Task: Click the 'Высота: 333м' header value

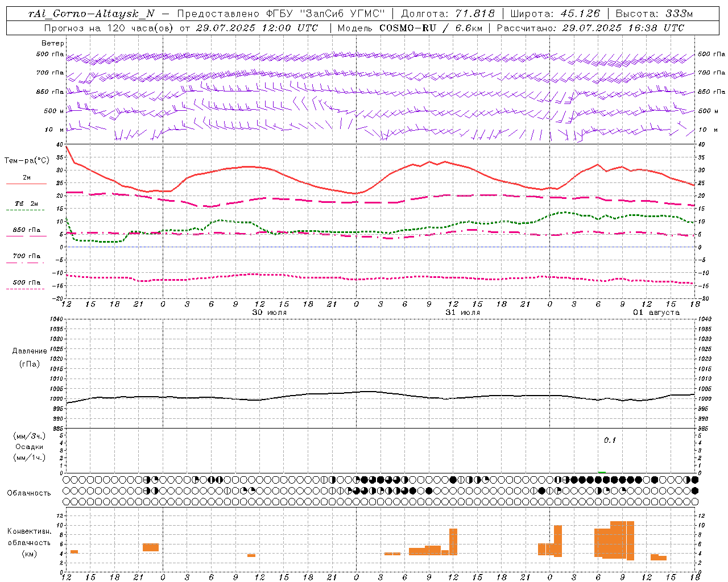Action: coord(654,14)
